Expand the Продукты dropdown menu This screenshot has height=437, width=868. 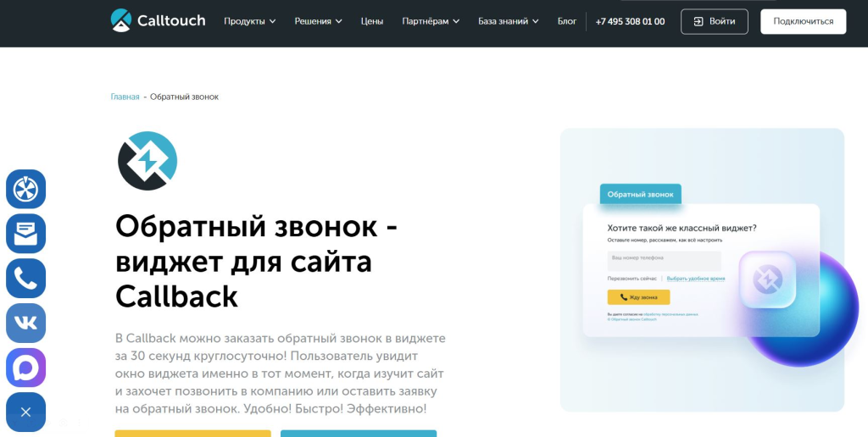tap(249, 21)
